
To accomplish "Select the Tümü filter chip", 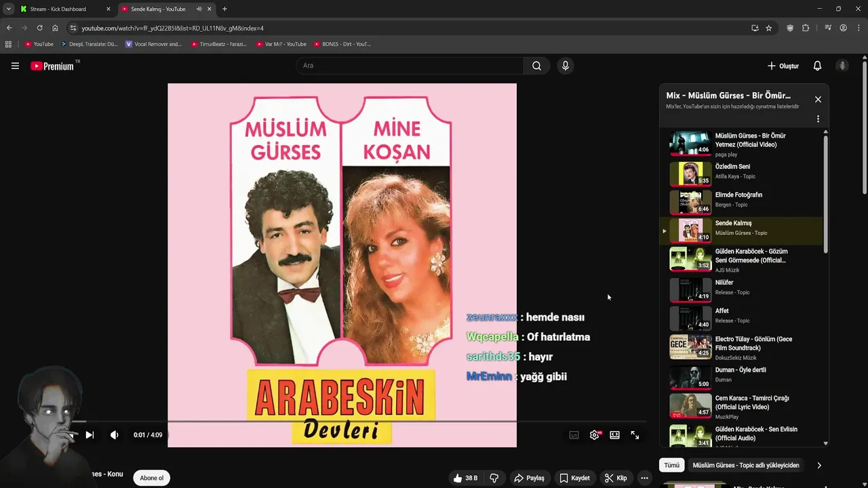I will click(671, 466).
